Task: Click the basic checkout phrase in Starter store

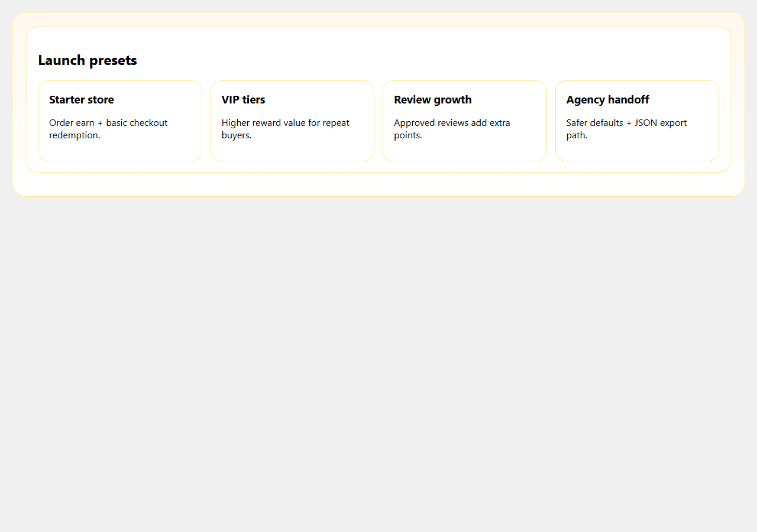Action: tap(137, 123)
